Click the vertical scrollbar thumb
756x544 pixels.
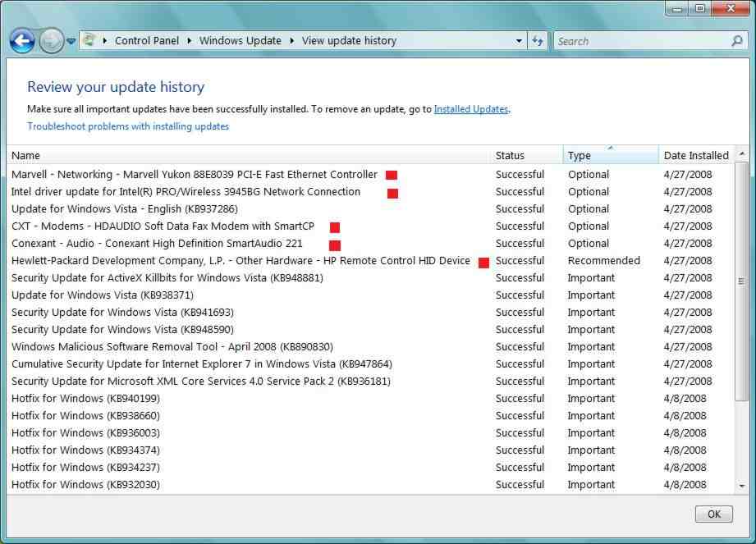pyautogui.click(x=741, y=281)
